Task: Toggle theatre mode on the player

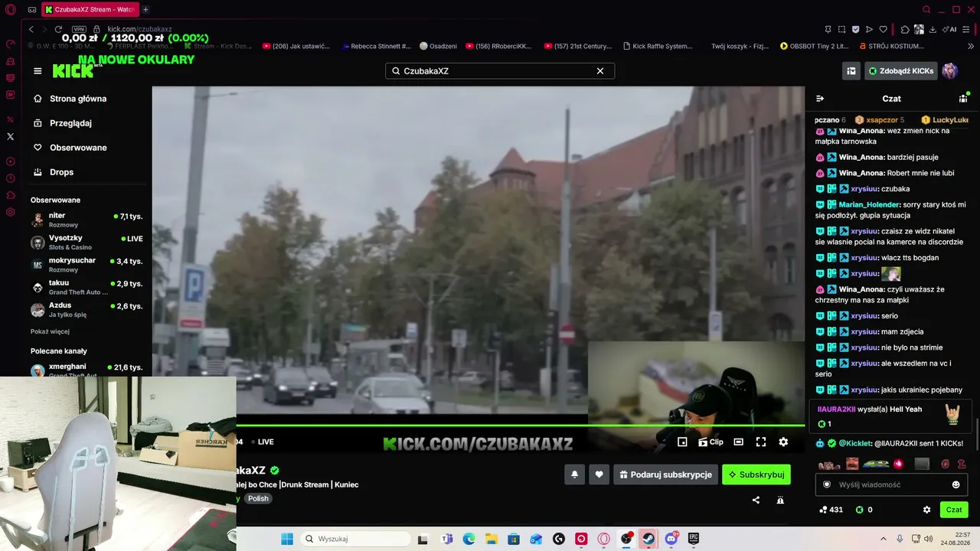Action: tap(738, 442)
